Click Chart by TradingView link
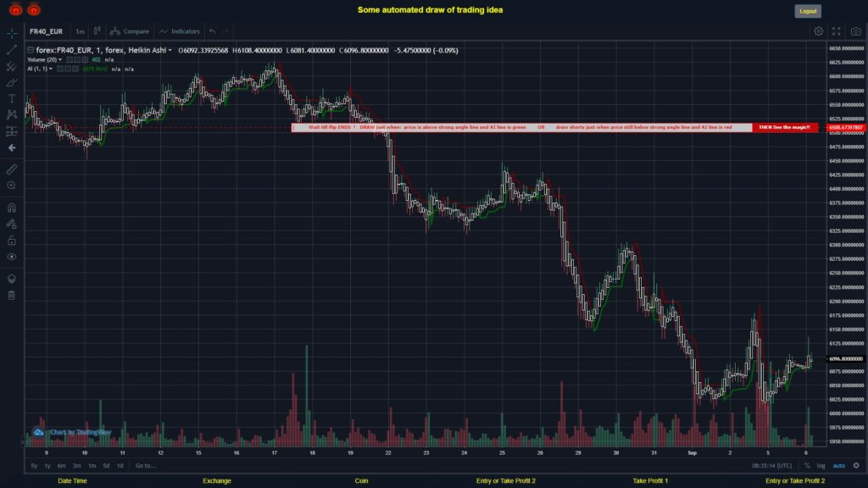 click(81, 432)
